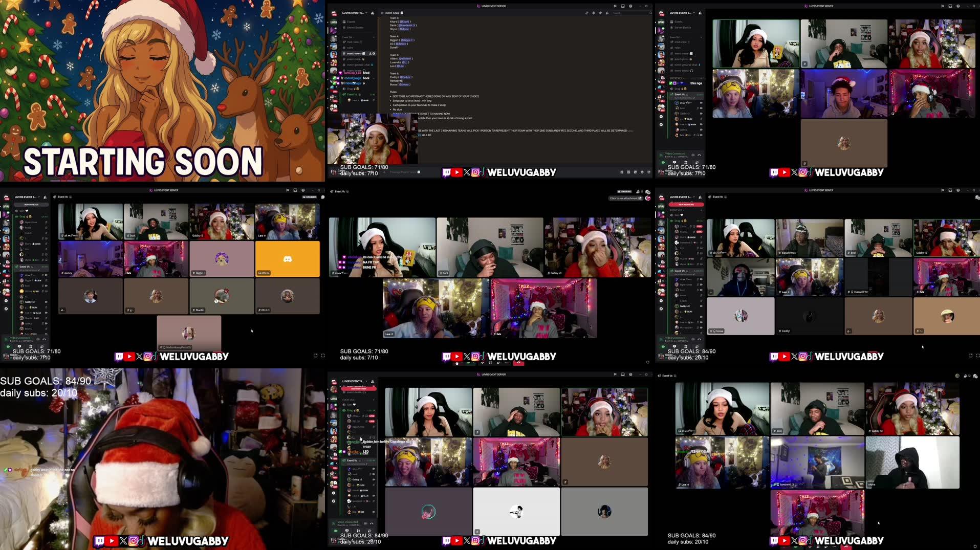Click the ENABLED badge above the video grid
This screenshot has width=980, height=550.
pos(309,197)
